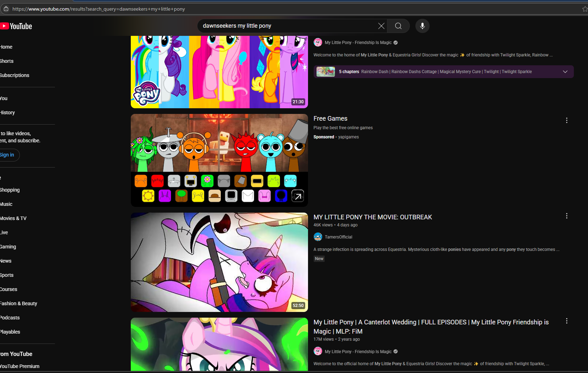Open Fashion & Beauty in sidebar

pyautogui.click(x=18, y=303)
